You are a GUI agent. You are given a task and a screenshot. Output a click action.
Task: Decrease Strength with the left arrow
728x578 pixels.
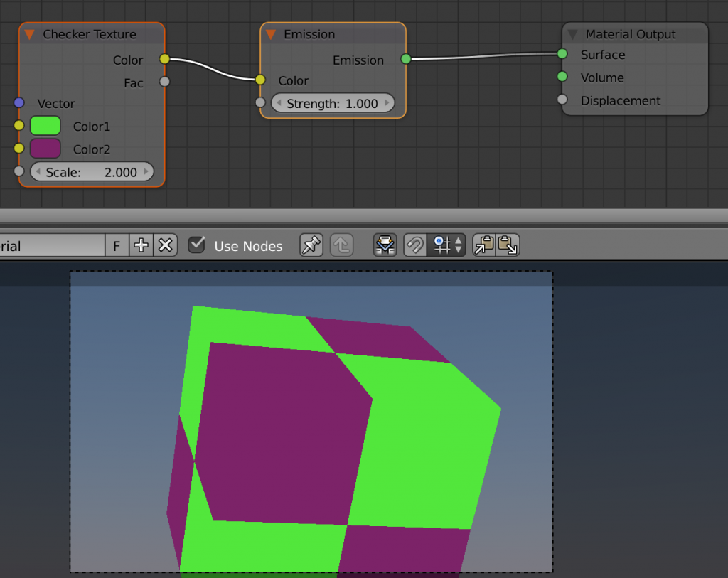point(279,103)
